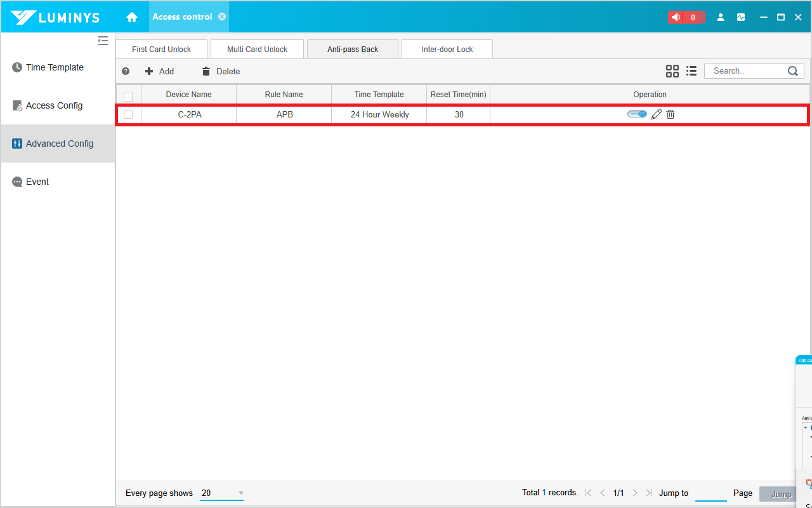Open the First Card Unlock tab

162,50
